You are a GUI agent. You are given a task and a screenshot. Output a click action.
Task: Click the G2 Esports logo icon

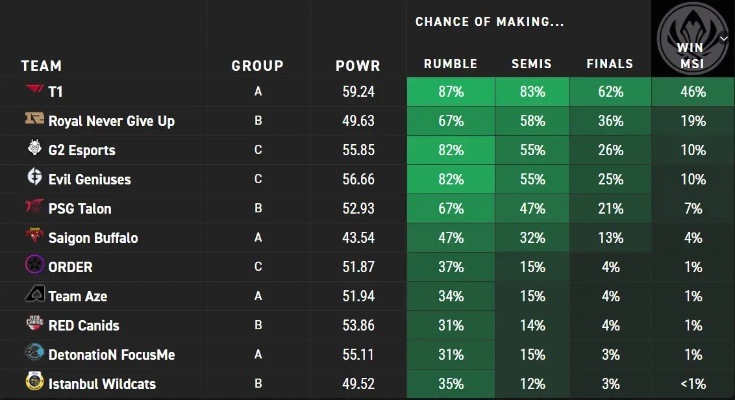[34, 150]
